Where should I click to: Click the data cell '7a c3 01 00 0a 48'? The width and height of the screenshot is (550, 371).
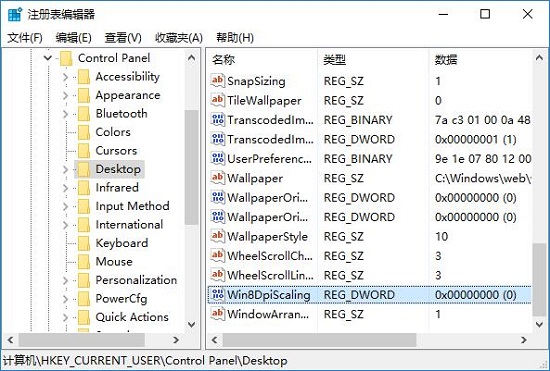pyautogui.click(x=483, y=120)
